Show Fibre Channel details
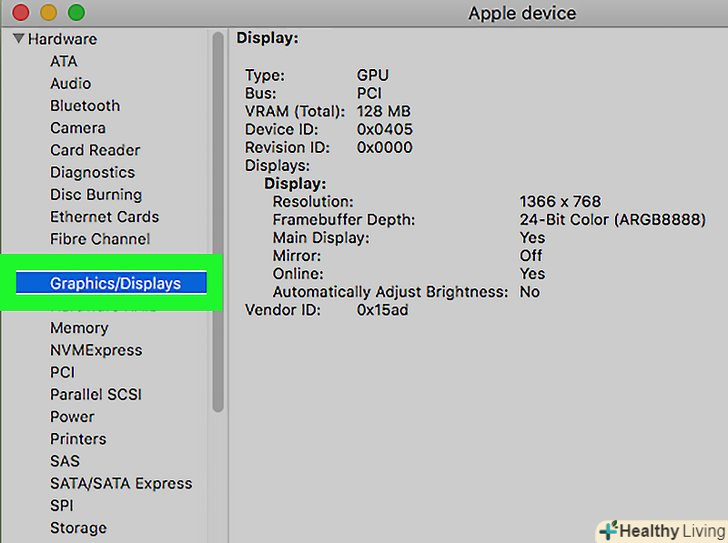 tap(100, 239)
